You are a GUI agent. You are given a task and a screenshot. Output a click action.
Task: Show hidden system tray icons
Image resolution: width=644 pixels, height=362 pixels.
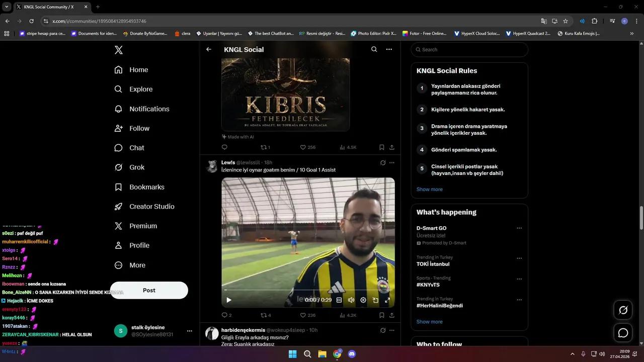(572, 354)
